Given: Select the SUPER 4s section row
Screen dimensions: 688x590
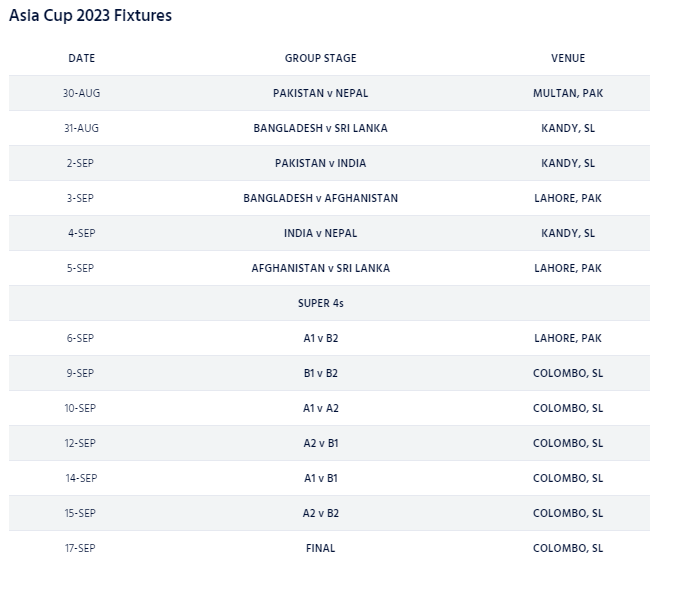Looking at the screenshot, I should [x=320, y=303].
